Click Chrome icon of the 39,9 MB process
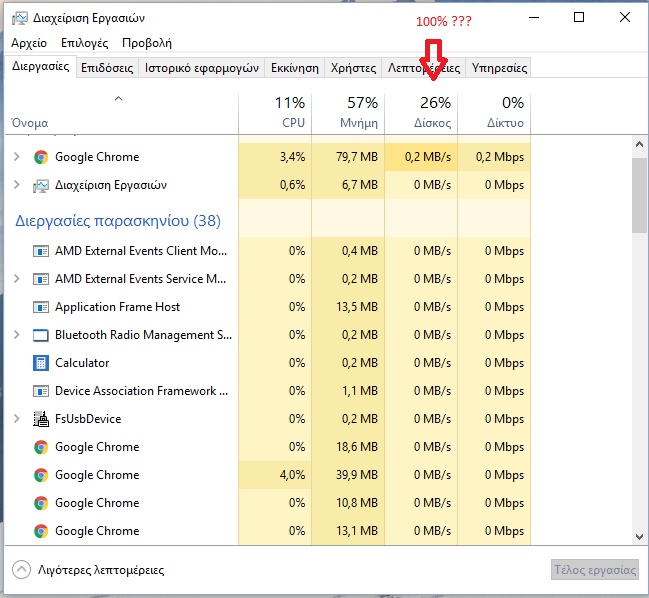649x598 pixels. coord(41,475)
